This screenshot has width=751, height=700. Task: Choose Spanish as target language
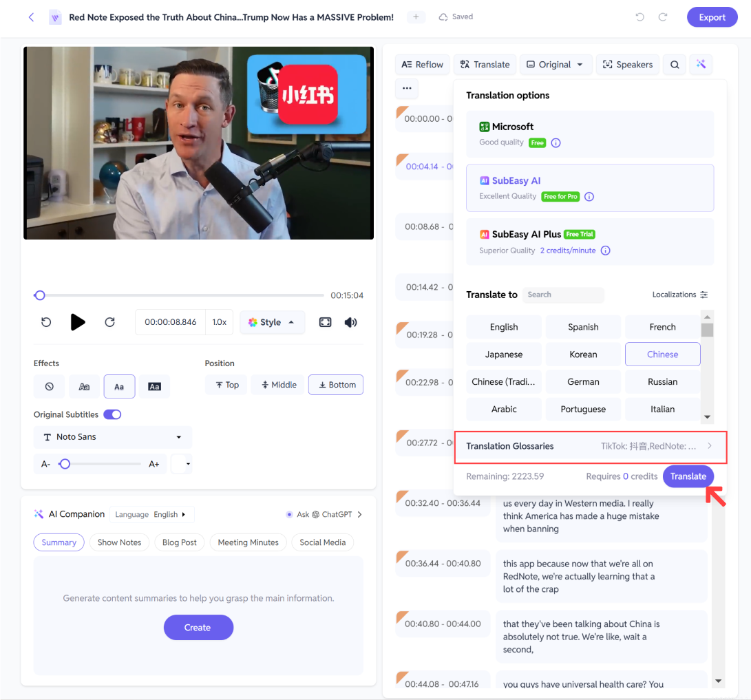coord(583,327)
